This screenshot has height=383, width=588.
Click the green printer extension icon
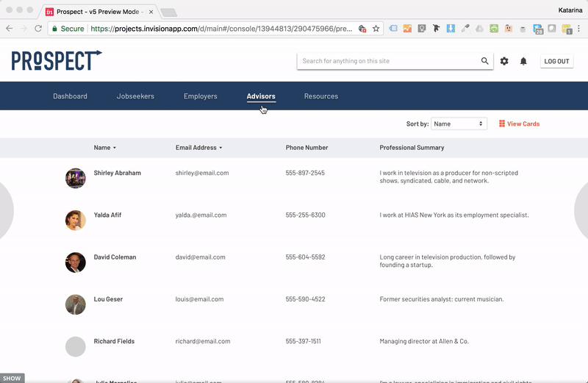pyautogui.click(x=494, y=29)
